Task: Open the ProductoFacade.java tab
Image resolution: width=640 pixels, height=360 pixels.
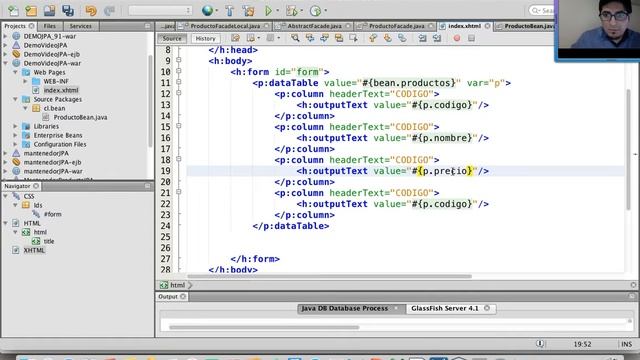Action: pos(396,26)
